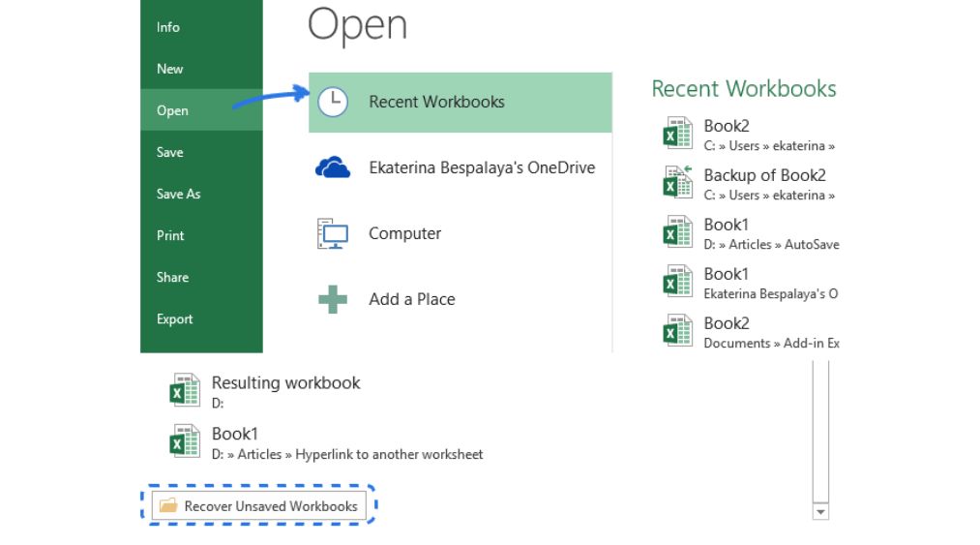Open the Info menu item

pyautogui.click(x=201, y=27)
